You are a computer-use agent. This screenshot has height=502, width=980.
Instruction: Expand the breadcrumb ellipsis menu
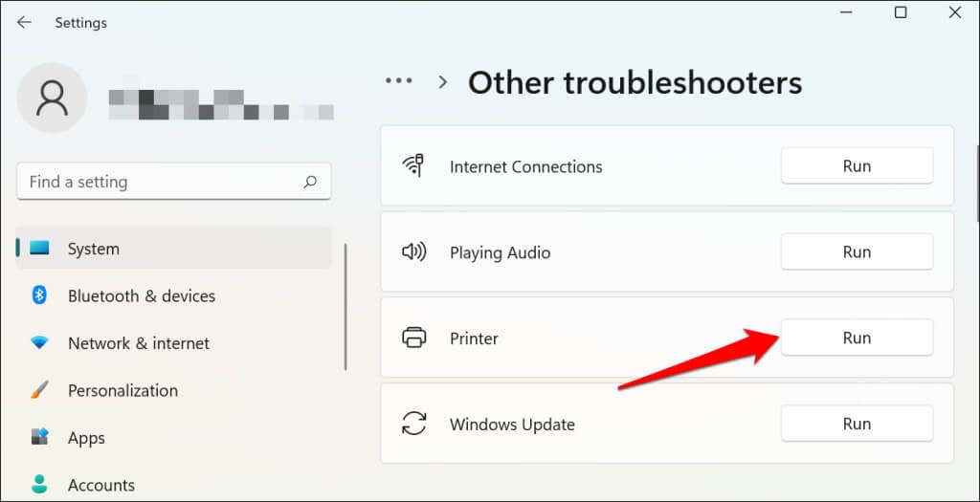[x=399, y=80]
